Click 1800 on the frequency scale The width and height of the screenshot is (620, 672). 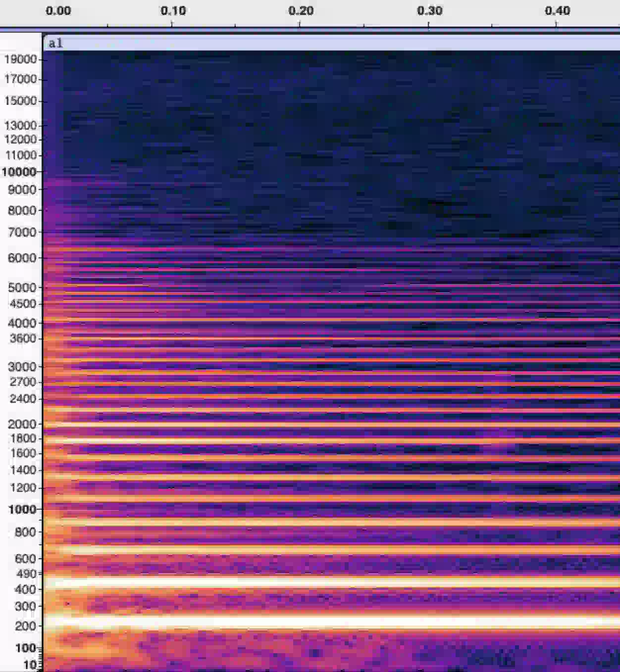[22, 438]
